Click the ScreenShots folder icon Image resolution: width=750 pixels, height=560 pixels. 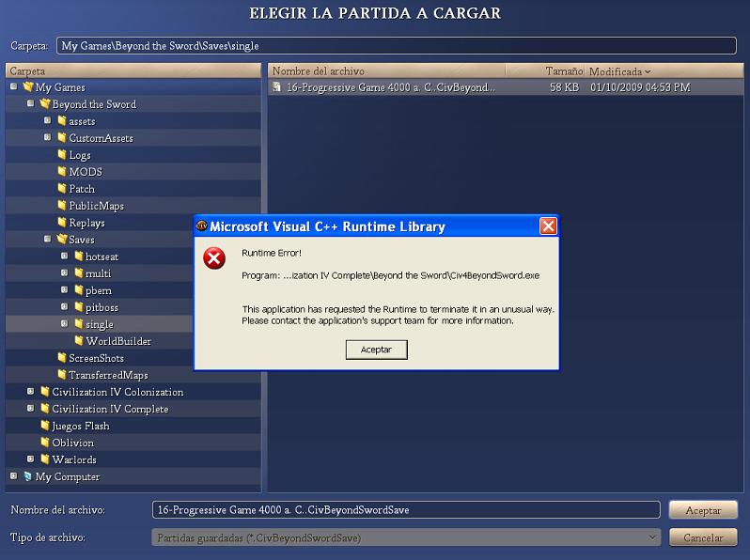[x=62, y=358]
